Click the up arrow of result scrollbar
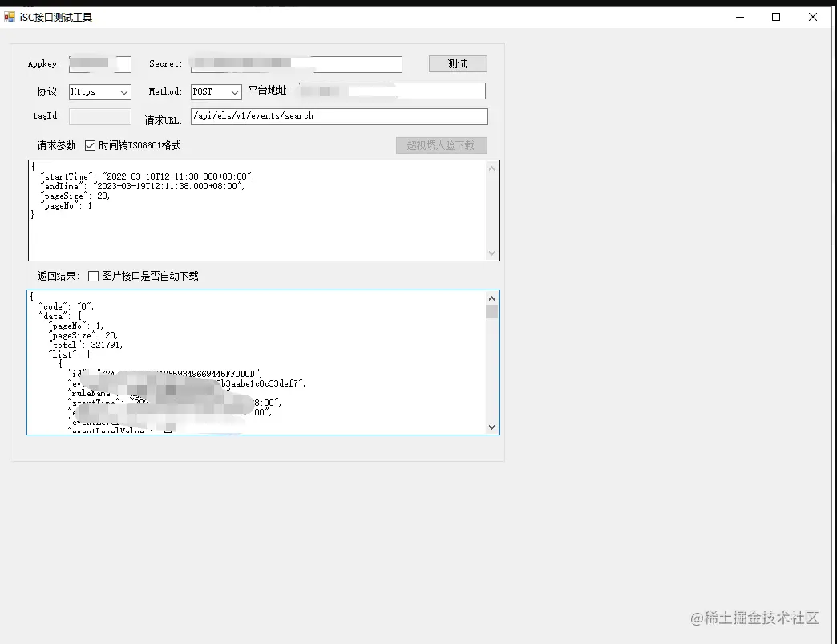The height and width of the screenshot is (644, 837). 491,298
